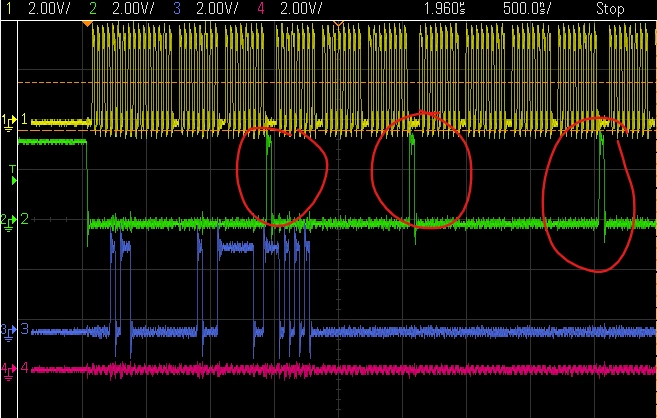Click the blue channel 3 number in header
This screenshot has width=657, height=418.
[177, 9]
